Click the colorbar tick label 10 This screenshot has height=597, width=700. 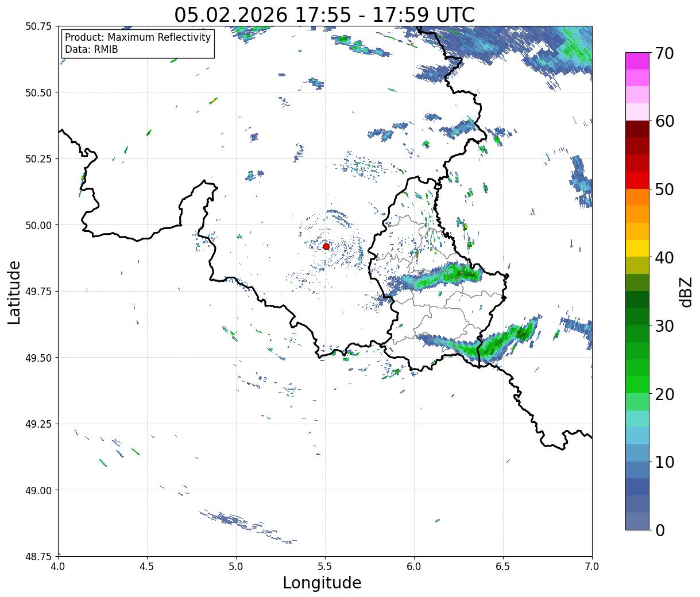[x=664, y=462]
